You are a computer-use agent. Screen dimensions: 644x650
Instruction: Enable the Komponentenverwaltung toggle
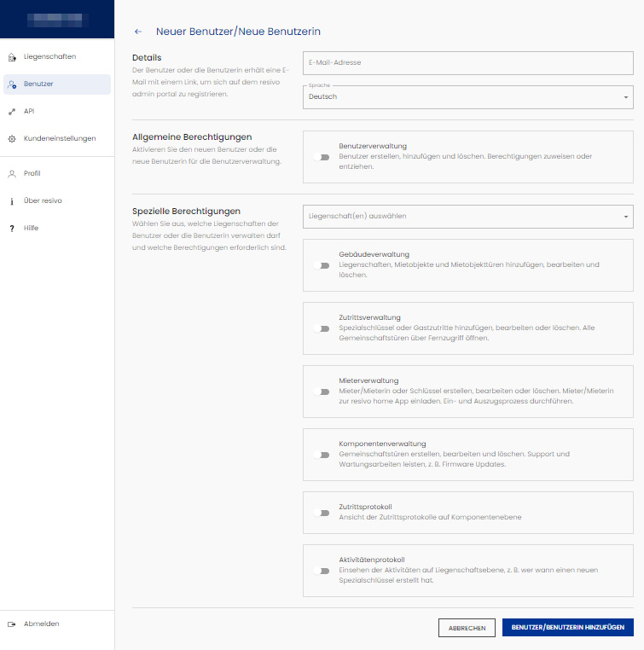(x=322, y=455)
